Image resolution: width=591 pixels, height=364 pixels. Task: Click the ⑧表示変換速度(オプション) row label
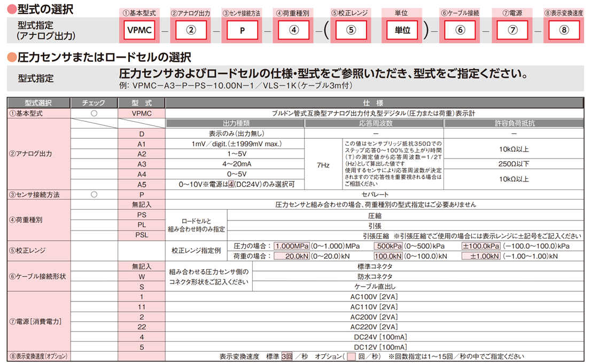[38, 356]
